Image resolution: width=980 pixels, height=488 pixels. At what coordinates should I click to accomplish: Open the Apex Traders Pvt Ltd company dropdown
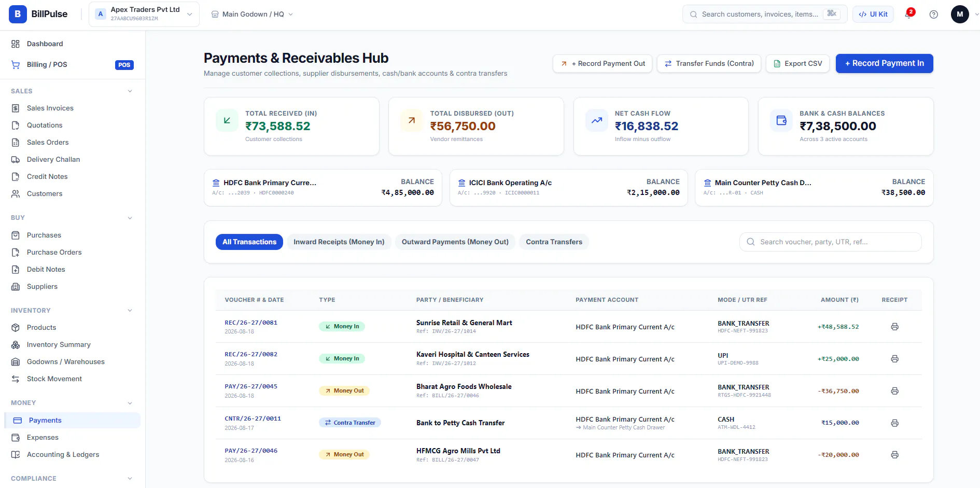point(144,14)
